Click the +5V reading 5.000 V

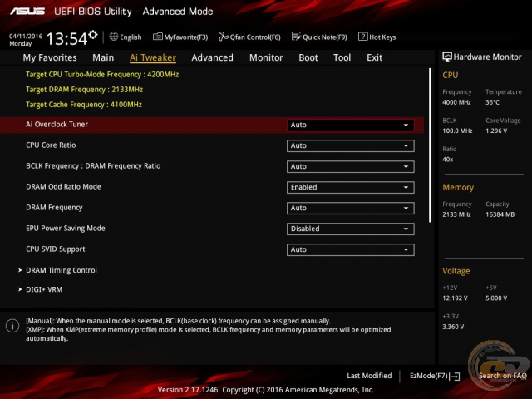click(496, 298)
